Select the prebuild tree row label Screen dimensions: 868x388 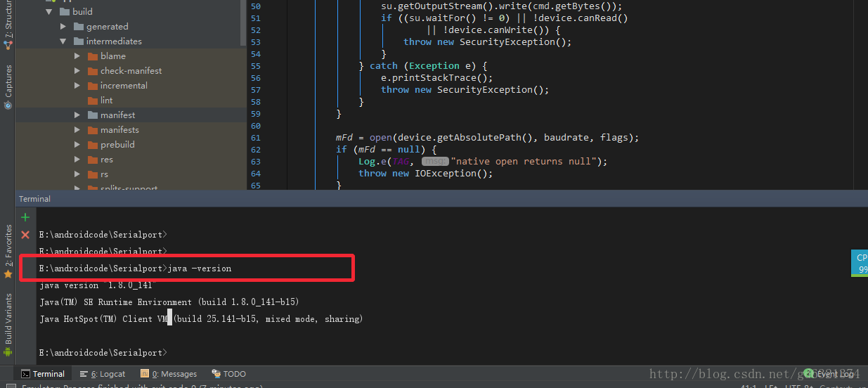click(117, 145)
